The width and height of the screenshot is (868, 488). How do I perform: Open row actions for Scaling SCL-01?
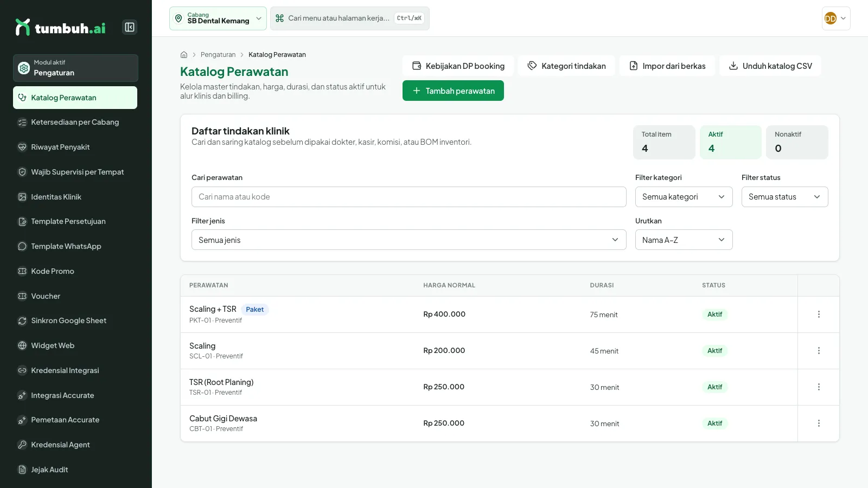click(819, 351)
